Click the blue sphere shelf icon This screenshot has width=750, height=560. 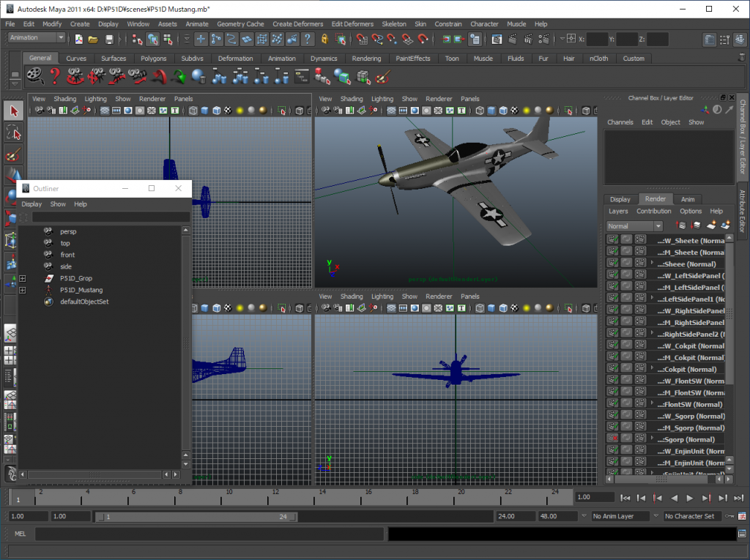coord(198,76)
